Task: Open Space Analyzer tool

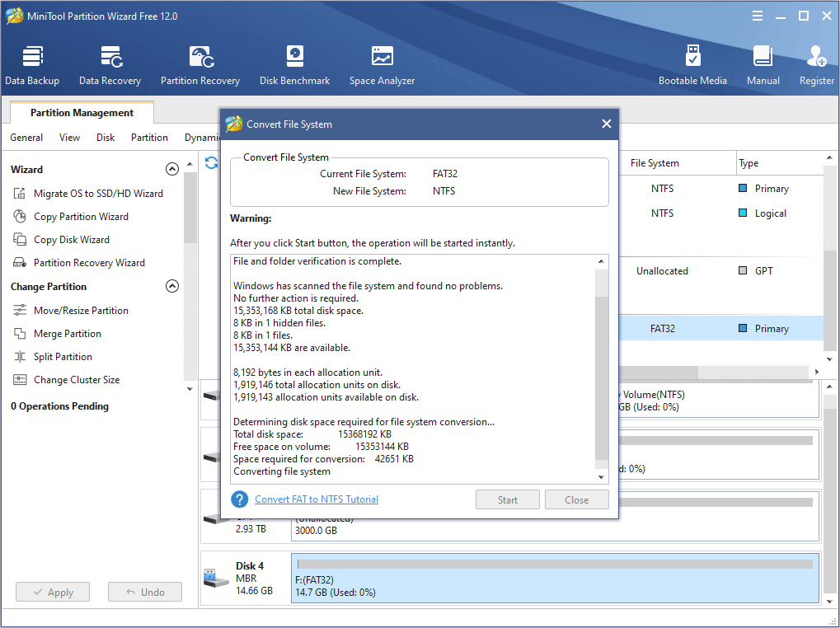Action: pos(382,65)
